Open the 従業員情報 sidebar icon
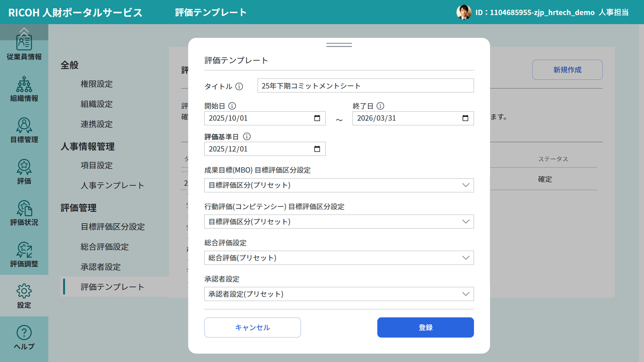This screenshot has height=362, width=644. click(24, 44)
